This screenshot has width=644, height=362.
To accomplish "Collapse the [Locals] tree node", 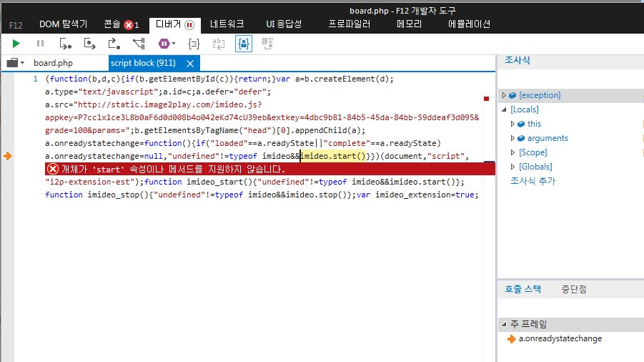I will tap(504, 109).
